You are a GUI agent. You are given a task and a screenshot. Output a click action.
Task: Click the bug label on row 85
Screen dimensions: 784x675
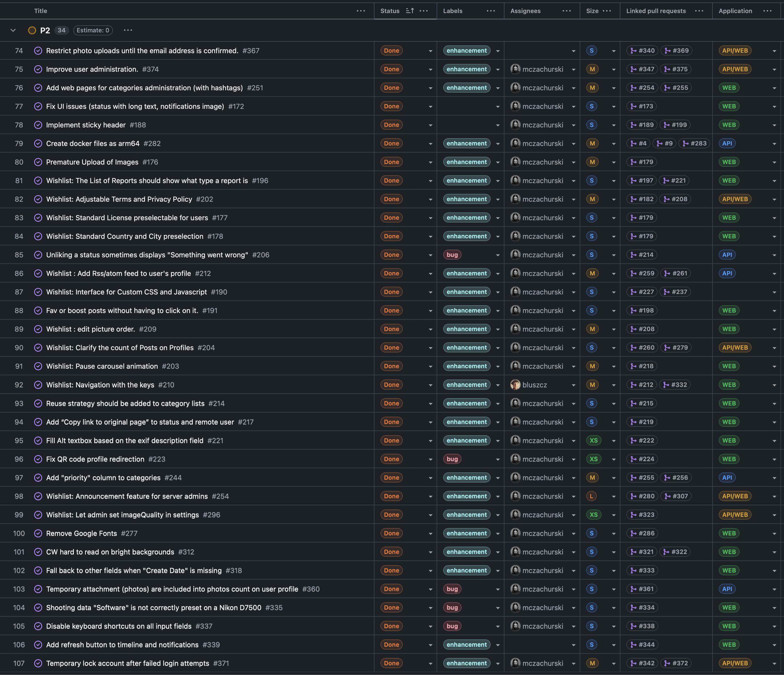tap(452, 255)
